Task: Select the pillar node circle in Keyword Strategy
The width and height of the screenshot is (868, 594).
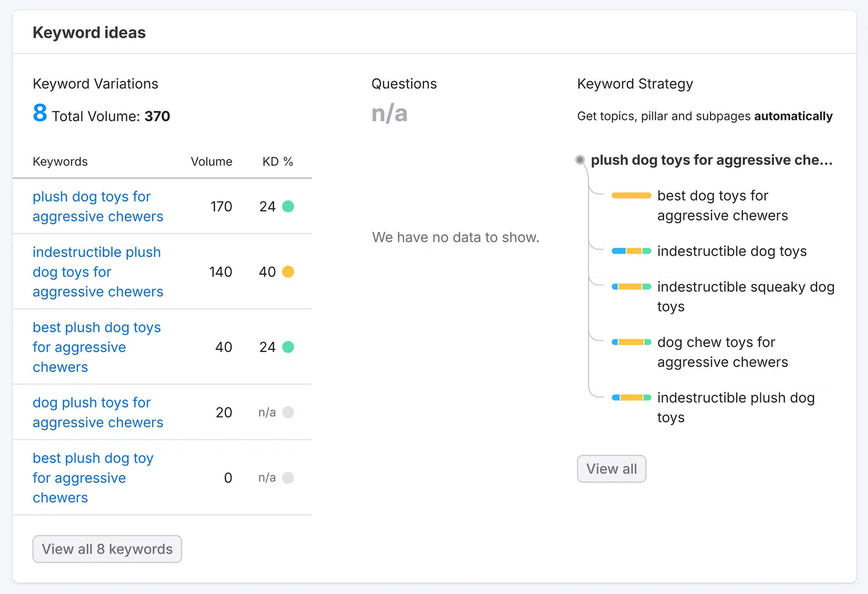Action: 580,160
